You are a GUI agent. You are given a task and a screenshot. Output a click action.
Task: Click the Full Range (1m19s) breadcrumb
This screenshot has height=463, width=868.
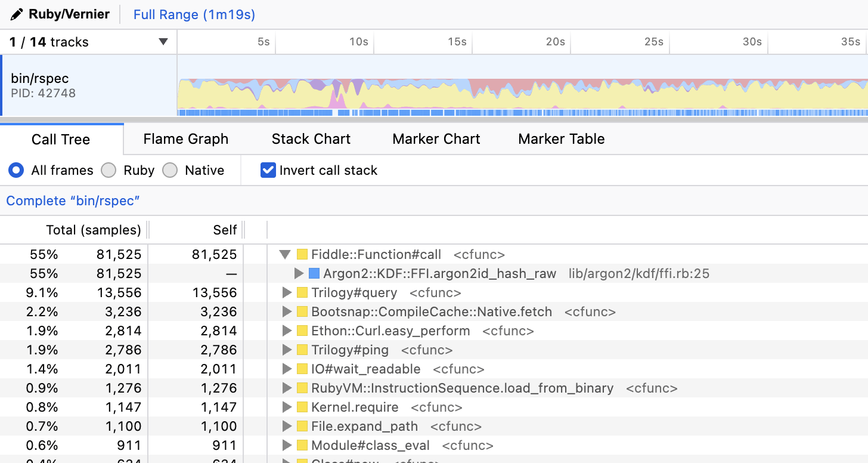[x=194, y=14]
